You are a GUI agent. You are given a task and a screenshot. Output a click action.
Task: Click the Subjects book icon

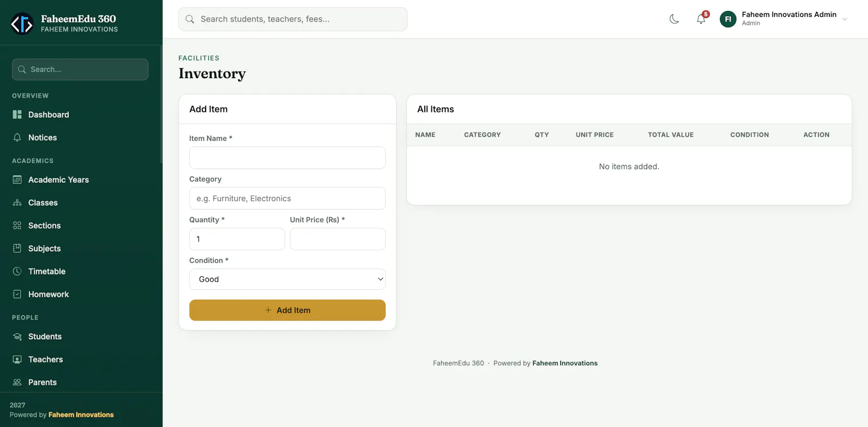click(x=17, y=248)
